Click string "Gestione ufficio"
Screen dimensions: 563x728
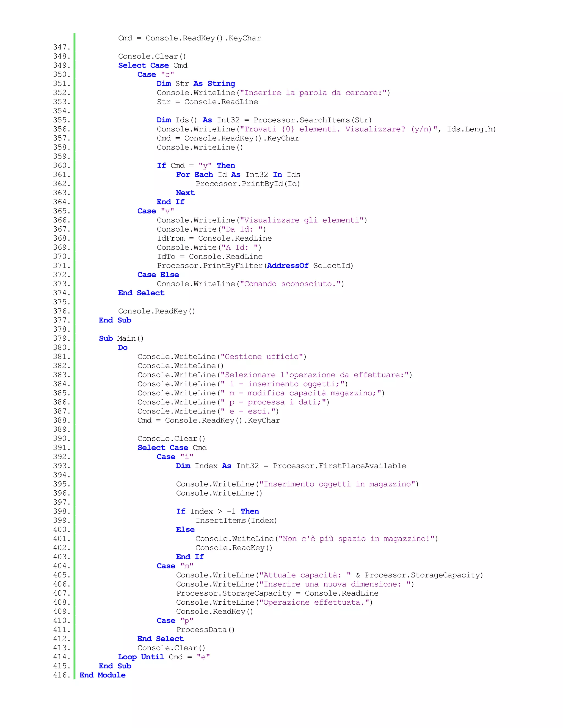point(262,357)
